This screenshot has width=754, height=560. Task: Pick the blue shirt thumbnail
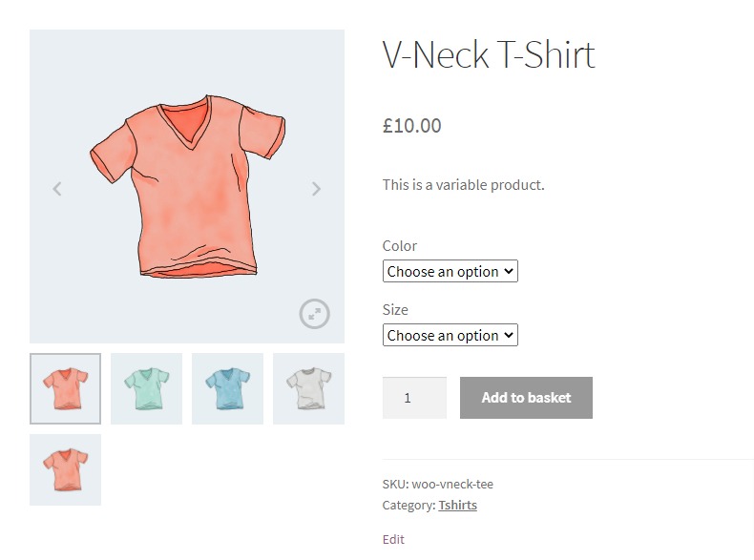pos(227,388)
